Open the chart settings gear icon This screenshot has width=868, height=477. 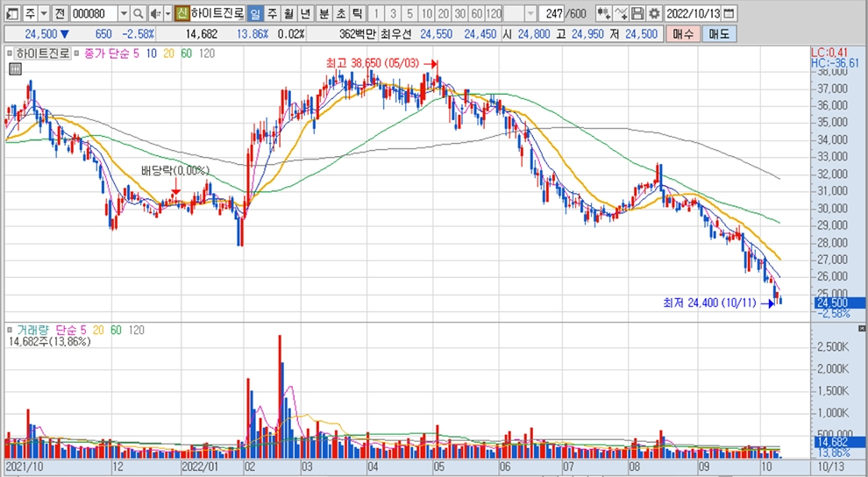(x=653, y=14)
